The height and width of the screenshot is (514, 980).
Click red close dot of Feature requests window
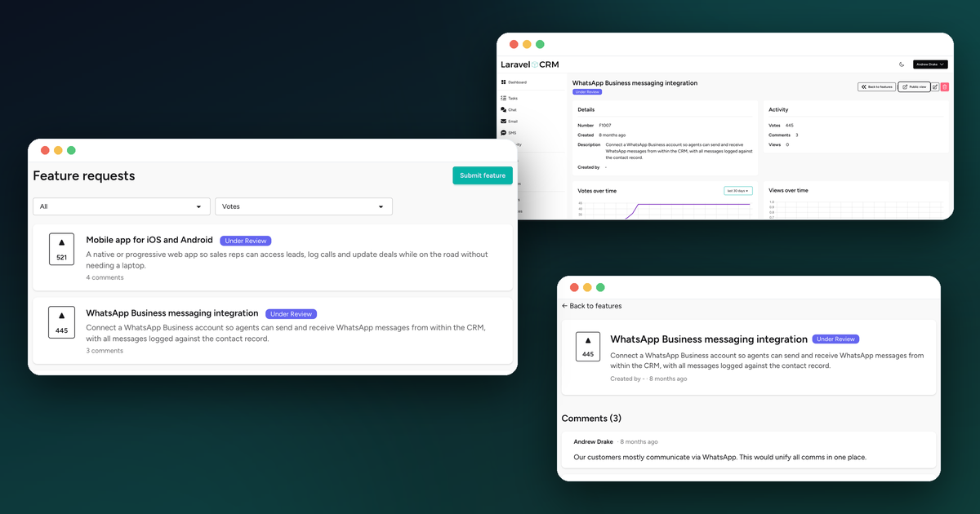[x=45, y=150]
